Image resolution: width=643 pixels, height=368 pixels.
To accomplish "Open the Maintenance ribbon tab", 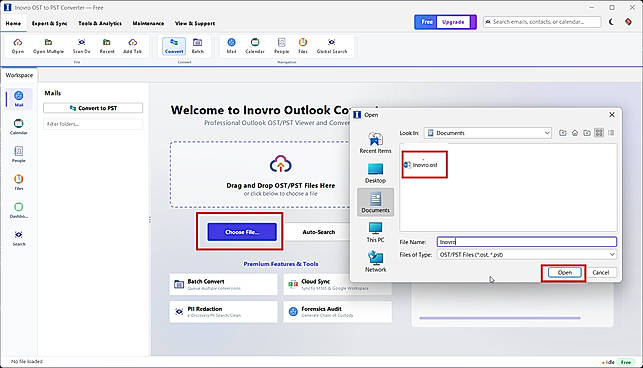I will 148,23.
